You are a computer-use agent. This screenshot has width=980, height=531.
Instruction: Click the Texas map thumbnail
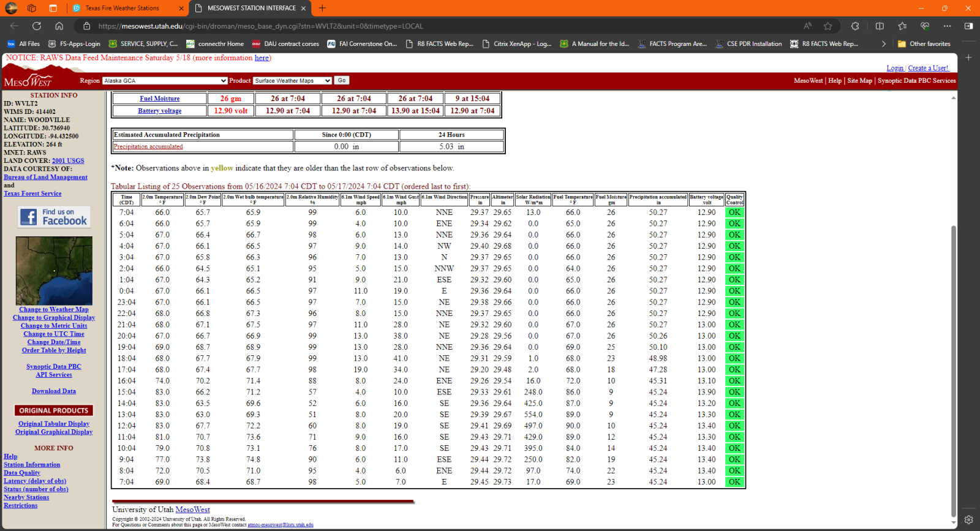click(x=54, y=271)
